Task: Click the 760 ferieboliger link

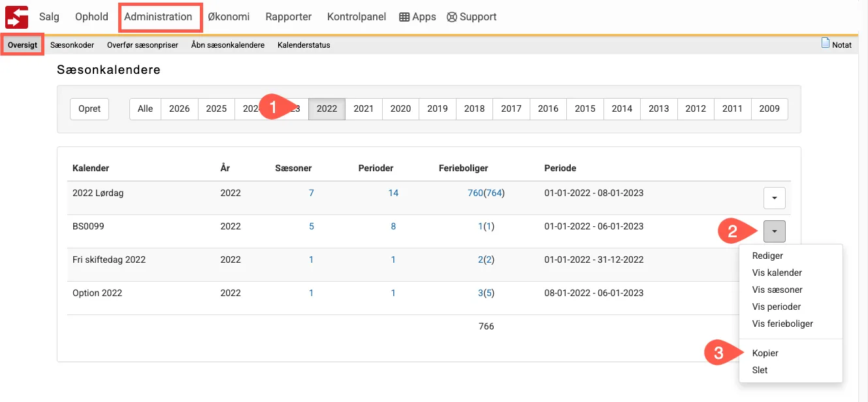Action: [475, 193]
